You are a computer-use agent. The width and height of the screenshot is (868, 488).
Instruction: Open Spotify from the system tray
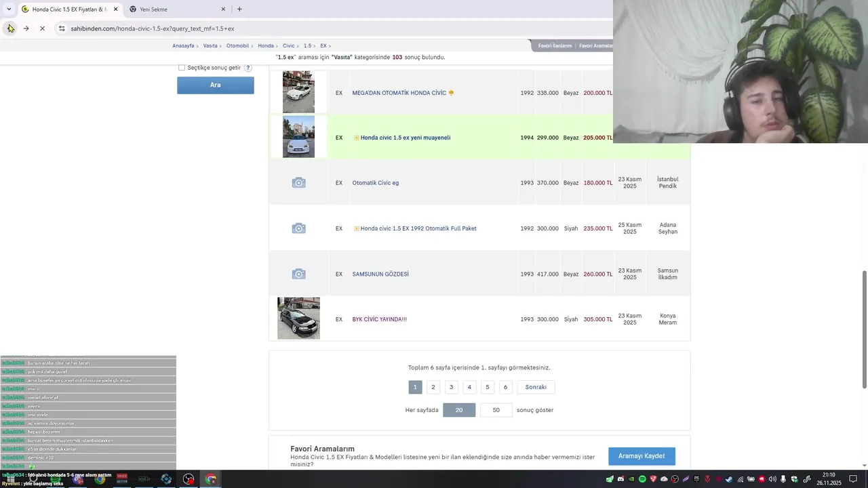coord(642,479)
